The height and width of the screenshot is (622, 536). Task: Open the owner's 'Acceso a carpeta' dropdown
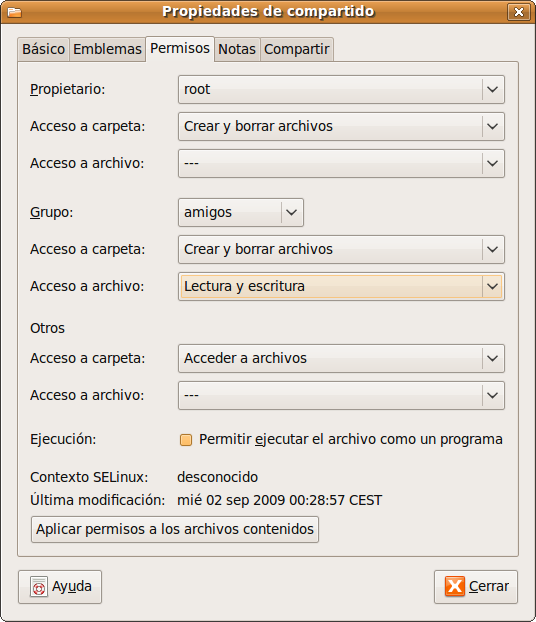(x=341, y=126)
